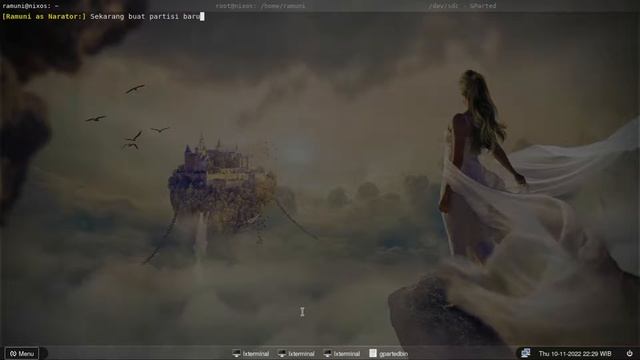Activate the lxterminal entry adjacent to gpartedbin

click(342, 353)
